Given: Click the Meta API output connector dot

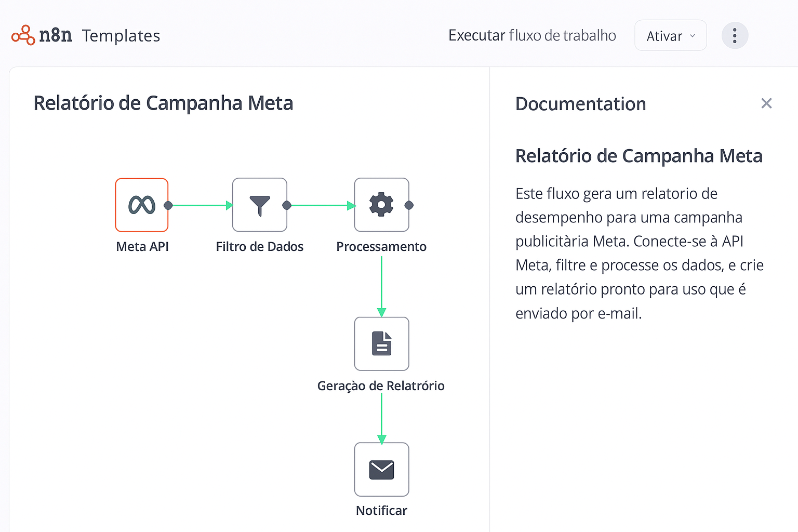Looking at the screenshot, I should click(x=168, y=205).
